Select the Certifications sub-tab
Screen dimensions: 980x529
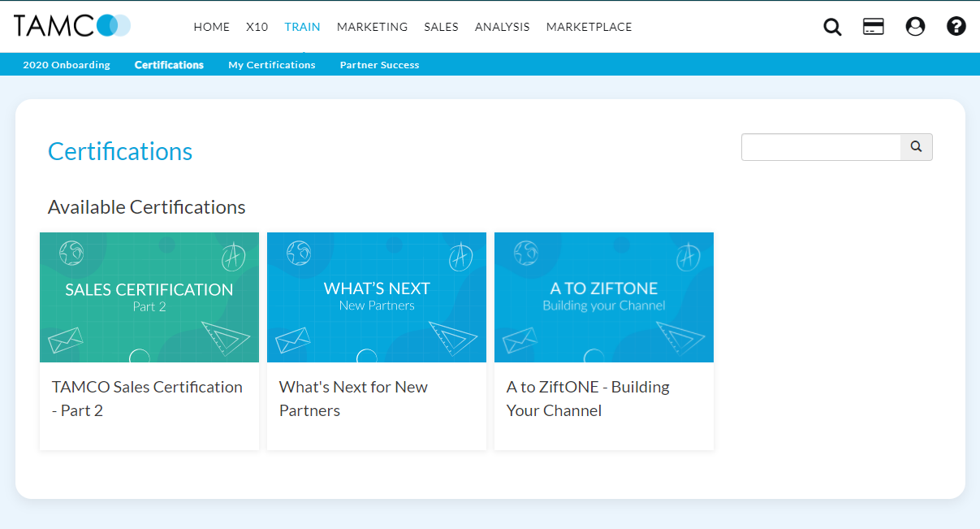coord(169,65)
